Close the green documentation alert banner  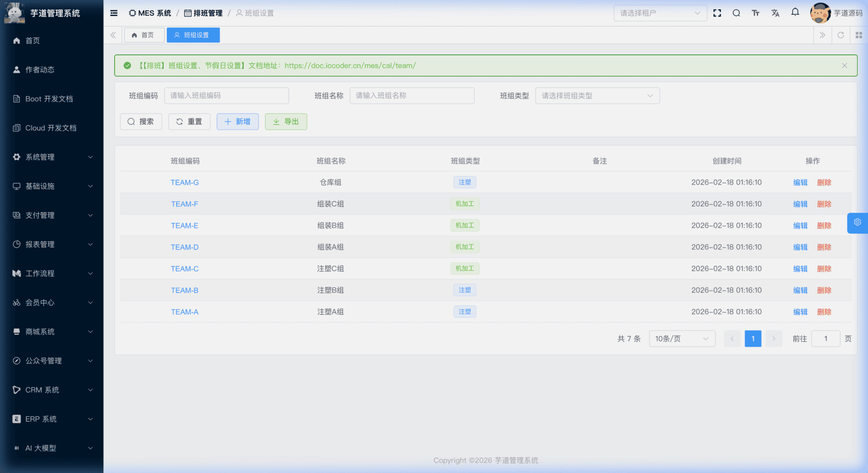[844, 66]
